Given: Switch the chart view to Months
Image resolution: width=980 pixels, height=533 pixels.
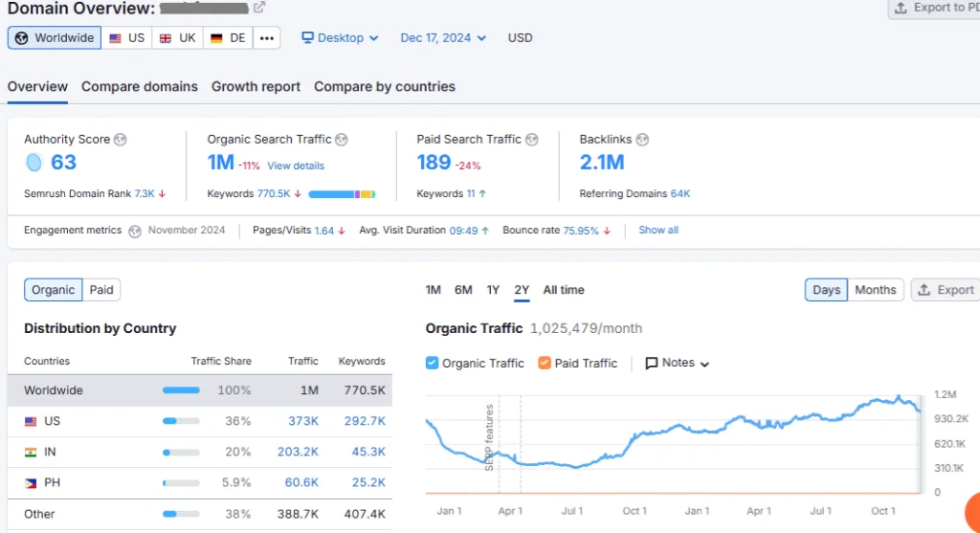Looking at the screenshot, I should pyautogui.click(x=875, y=290).
